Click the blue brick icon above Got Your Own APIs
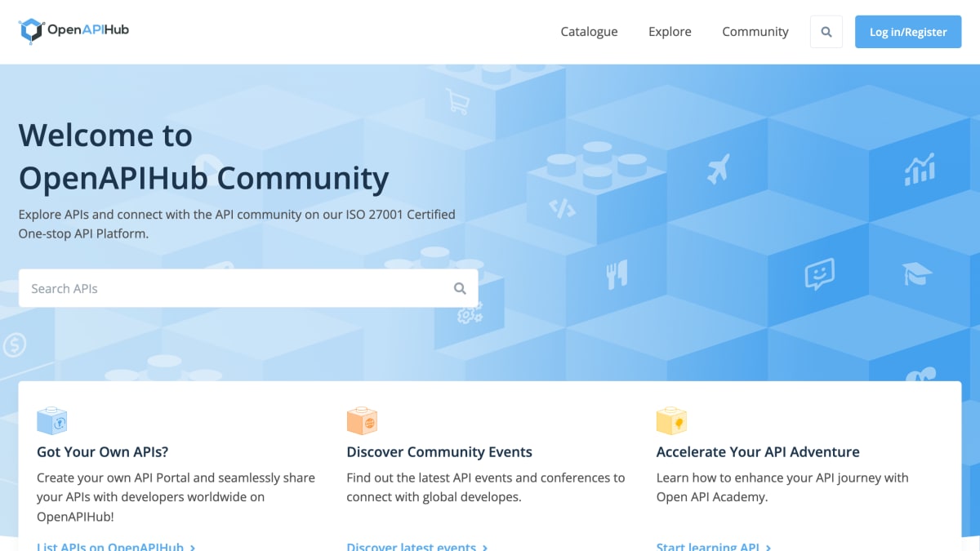Viewport: 980px width, 551px height. click(x=51, y=421)
